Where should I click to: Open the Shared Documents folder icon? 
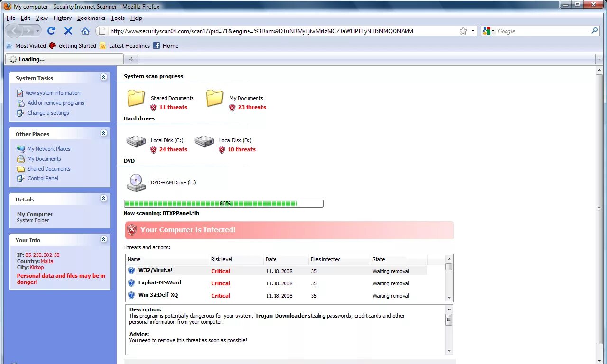[x=136, y=98]
